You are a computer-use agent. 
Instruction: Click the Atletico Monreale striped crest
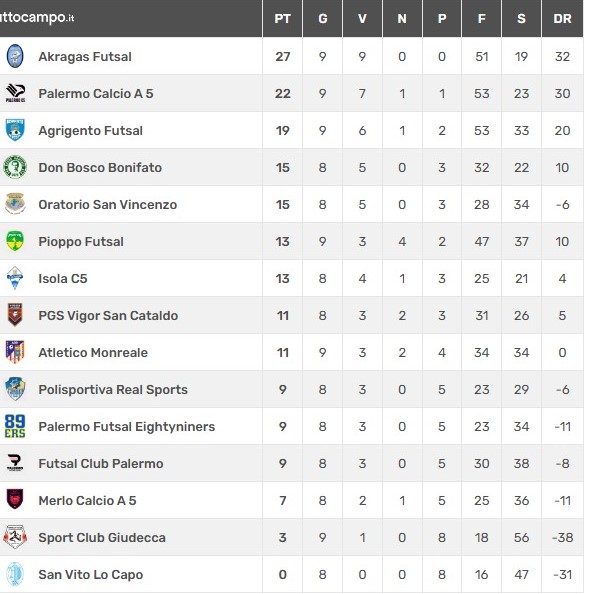coord(15,352)
